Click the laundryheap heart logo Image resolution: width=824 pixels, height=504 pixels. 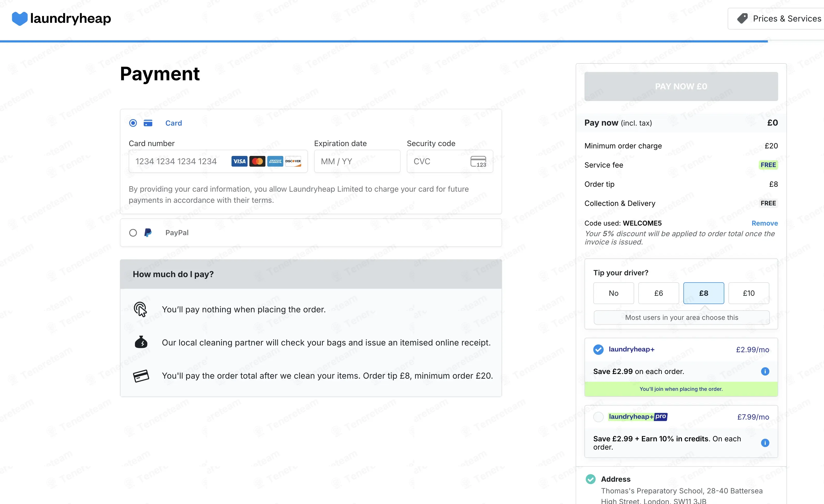pyautogui.click(x=19, y=18)
